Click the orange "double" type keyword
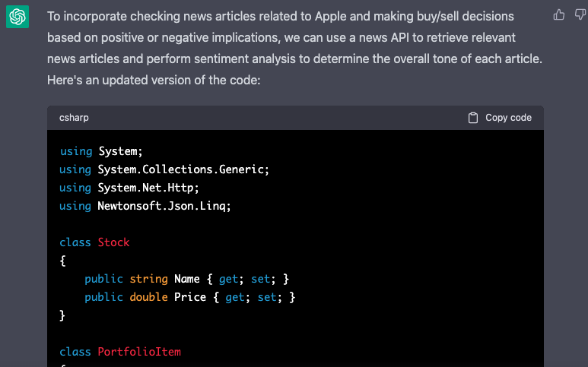 148,297
